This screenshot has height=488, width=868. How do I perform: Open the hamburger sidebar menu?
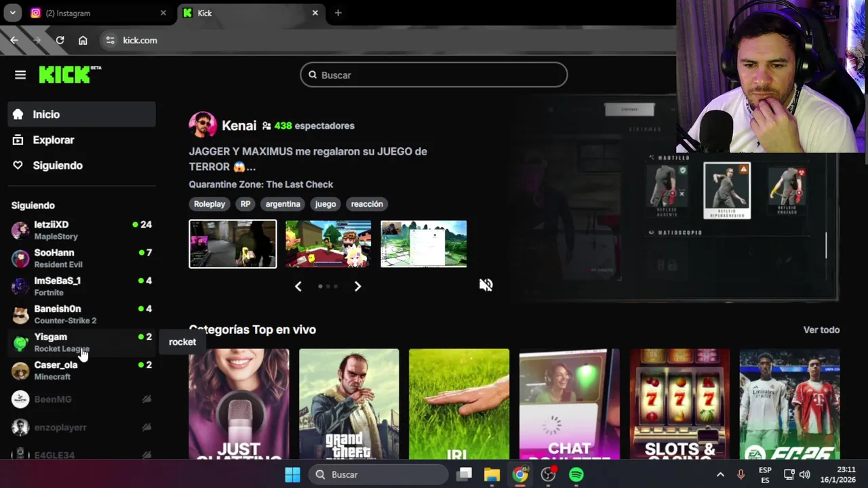20,75
